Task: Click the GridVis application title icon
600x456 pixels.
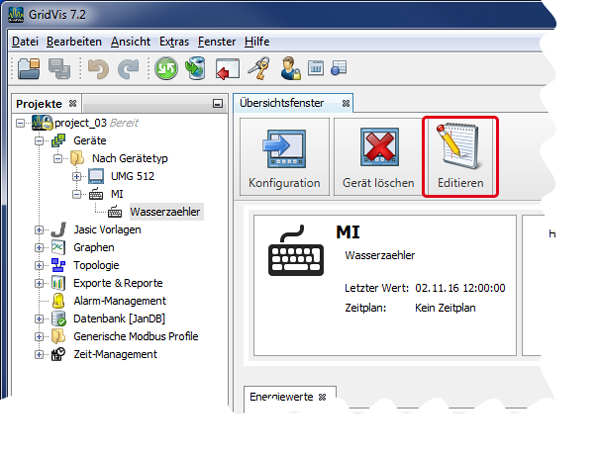Action: pyautogui.click(x=16, y=15)
